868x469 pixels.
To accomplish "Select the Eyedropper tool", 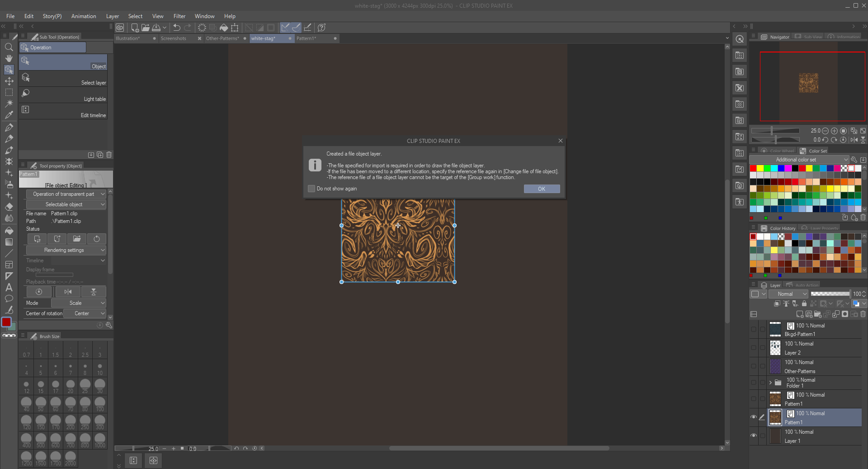I will [9, 115].
